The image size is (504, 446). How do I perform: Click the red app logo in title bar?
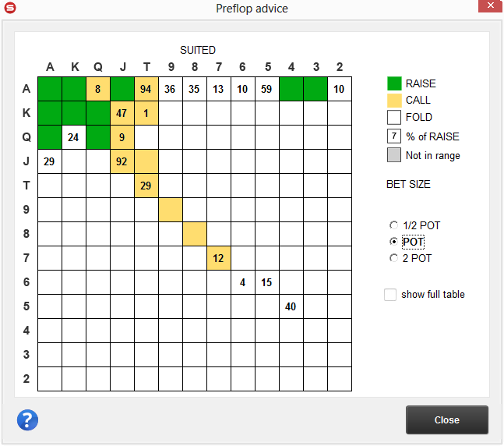click(x=9, y=9)
